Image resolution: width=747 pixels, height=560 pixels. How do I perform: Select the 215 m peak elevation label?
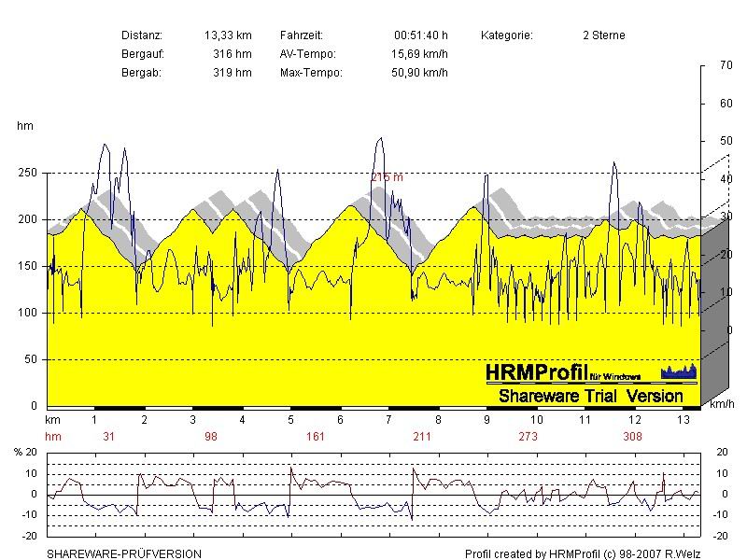(387, 176)
